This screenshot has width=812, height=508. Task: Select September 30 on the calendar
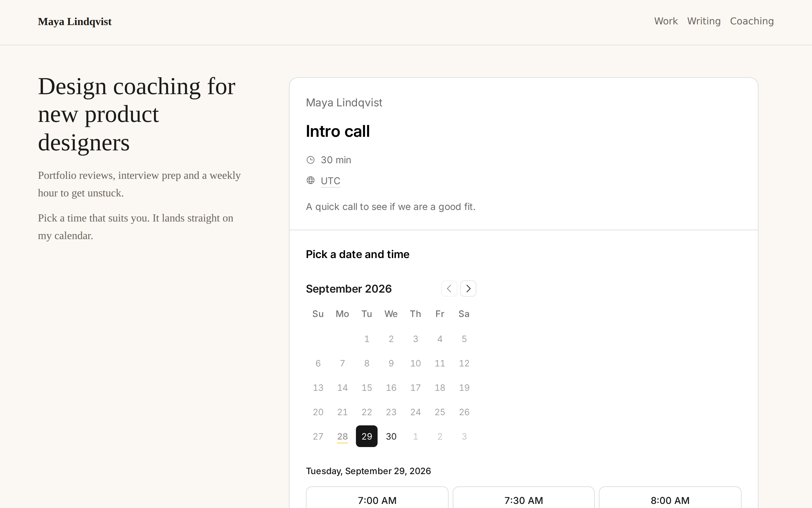(x=391, y=436)
